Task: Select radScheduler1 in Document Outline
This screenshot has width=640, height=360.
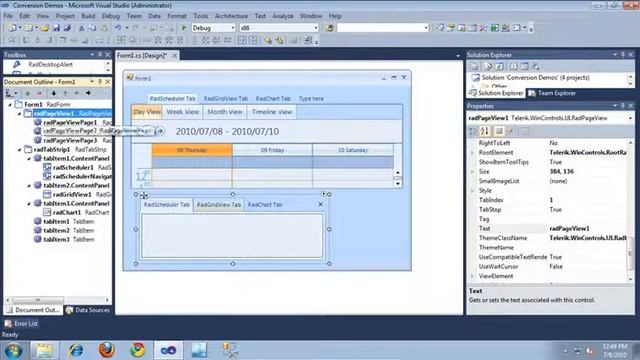Action: pos(73,167)
